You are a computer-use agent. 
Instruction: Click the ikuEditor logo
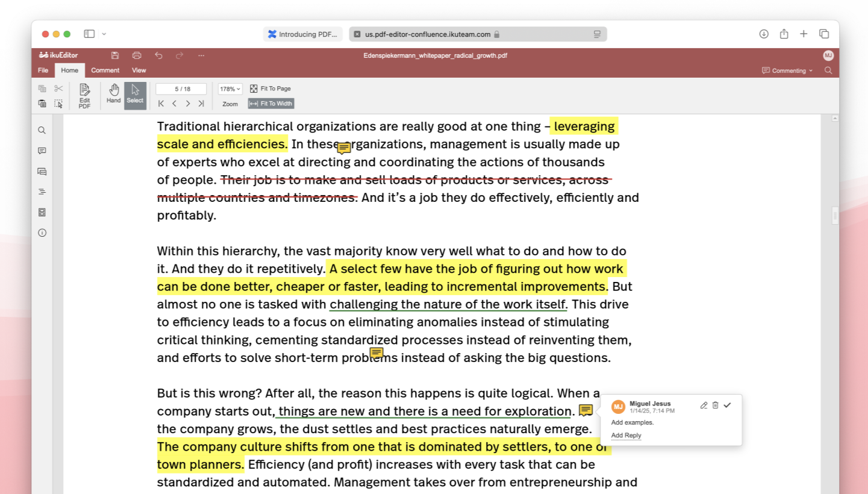(x=58, y=55)
